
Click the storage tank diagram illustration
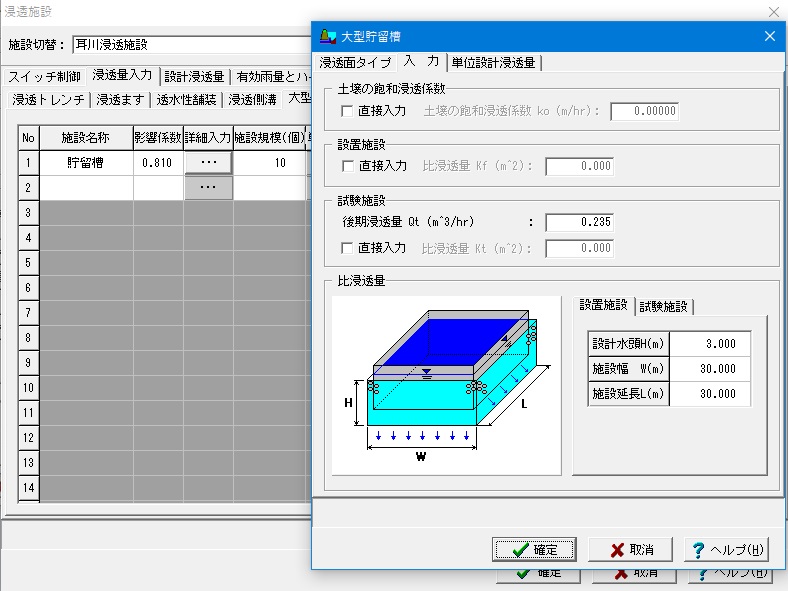coord(446,385)
